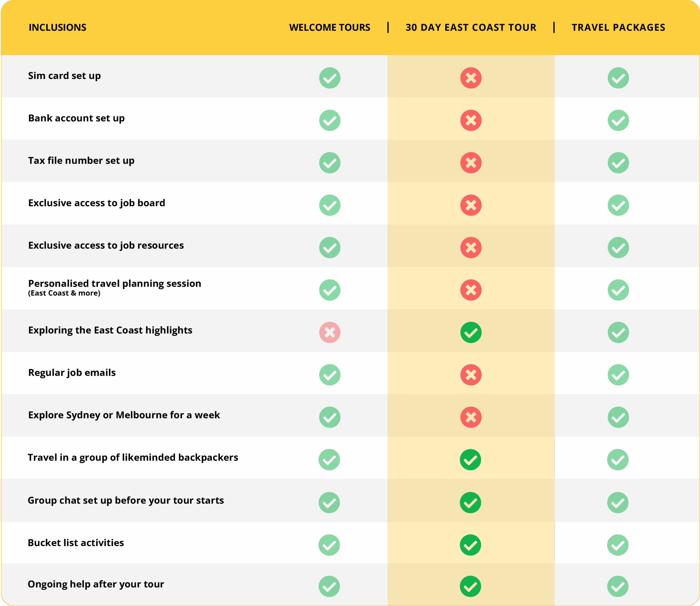Click East Coast Tour green check for East Coast highlights
Image resolution: width=700 pixels, height=606 pixels.
click(471, 332)
